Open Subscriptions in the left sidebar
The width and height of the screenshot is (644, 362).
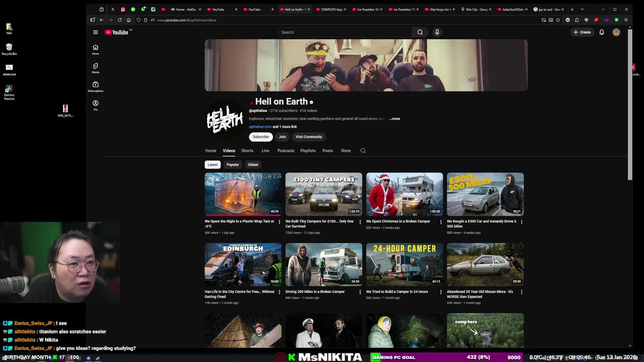[95, 86]
